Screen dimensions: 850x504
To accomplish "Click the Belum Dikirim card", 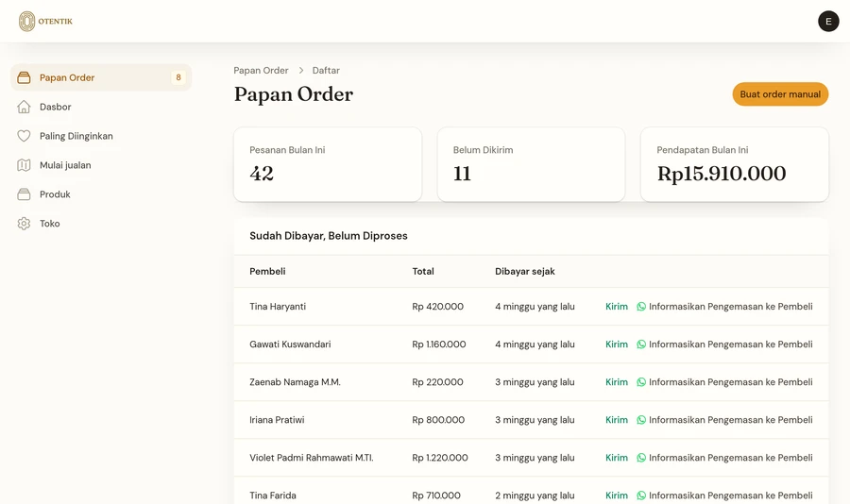I will (531, 164).
